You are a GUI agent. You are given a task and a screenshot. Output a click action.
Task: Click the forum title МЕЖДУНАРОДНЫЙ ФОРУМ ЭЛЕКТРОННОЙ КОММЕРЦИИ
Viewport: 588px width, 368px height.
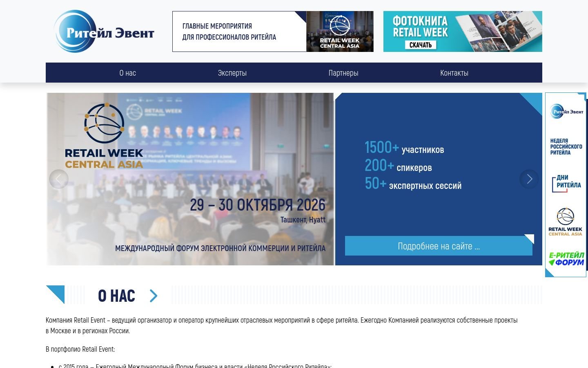(220, 248)
